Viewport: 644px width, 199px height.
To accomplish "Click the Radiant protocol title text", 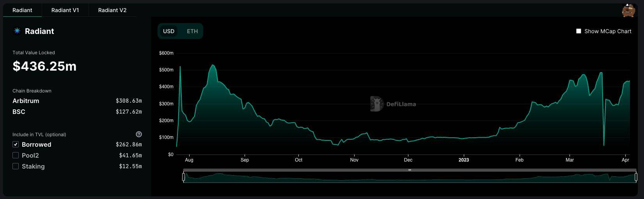I will (x=39, y=31).
